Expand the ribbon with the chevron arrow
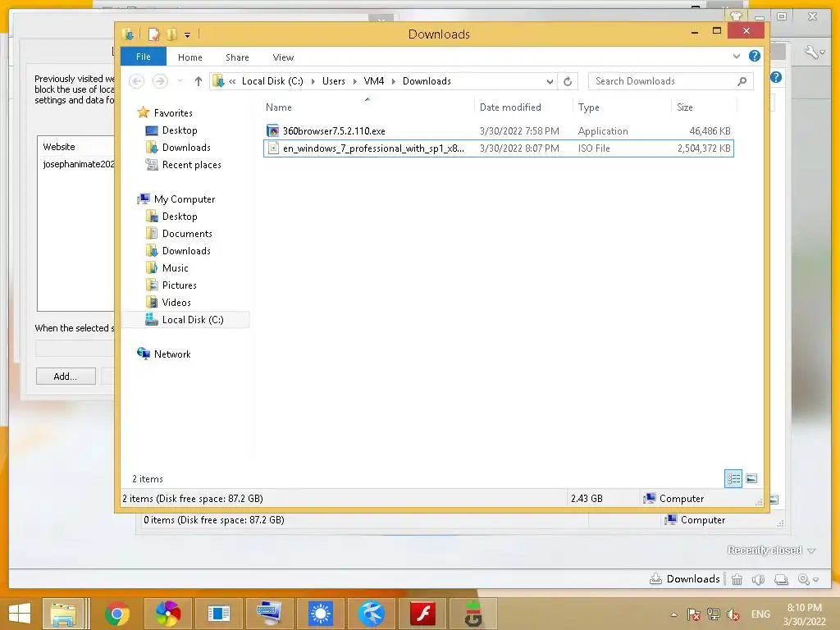840x630 pixels. [737, 57]
